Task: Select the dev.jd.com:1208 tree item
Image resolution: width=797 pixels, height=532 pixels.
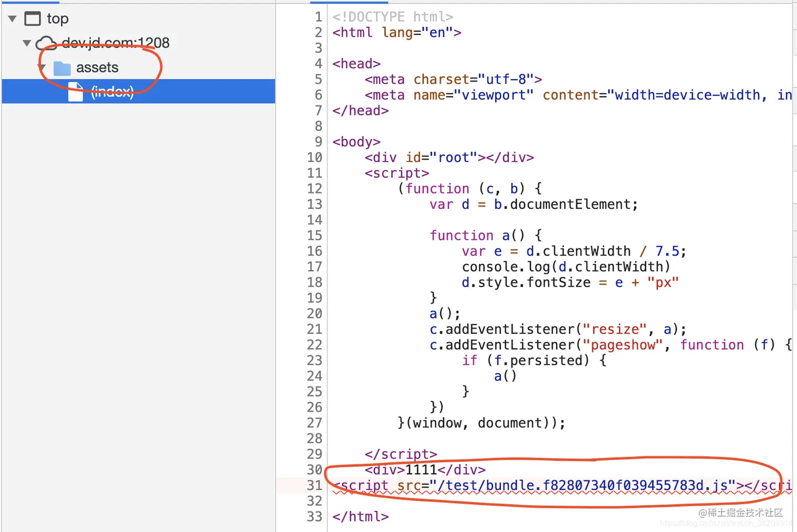Action: 115,43
